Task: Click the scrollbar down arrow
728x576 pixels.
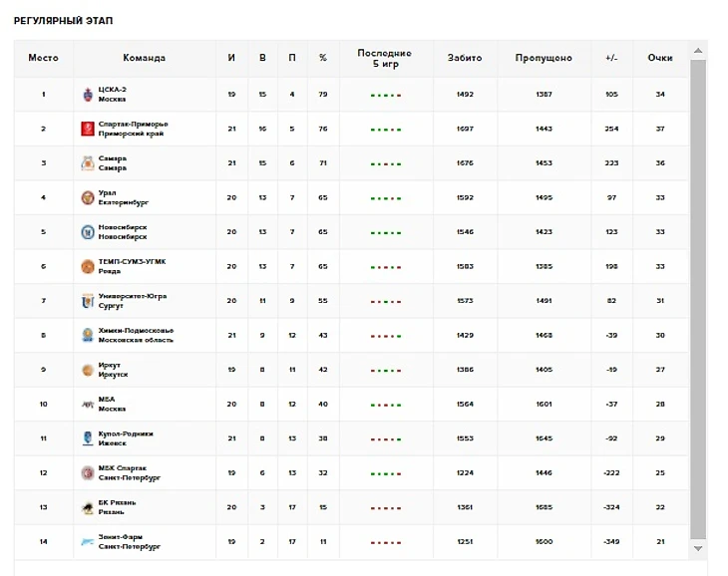Action: [698, 548]
